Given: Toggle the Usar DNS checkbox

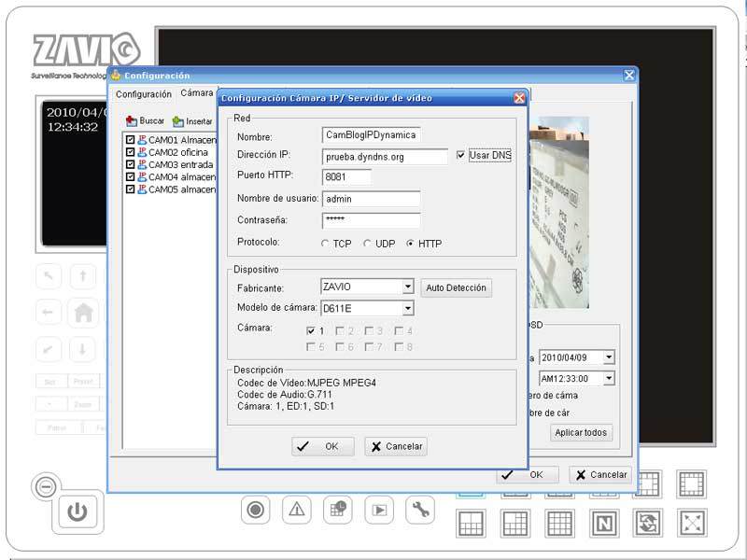Looking at the screenshot, I should coord(460,155).
